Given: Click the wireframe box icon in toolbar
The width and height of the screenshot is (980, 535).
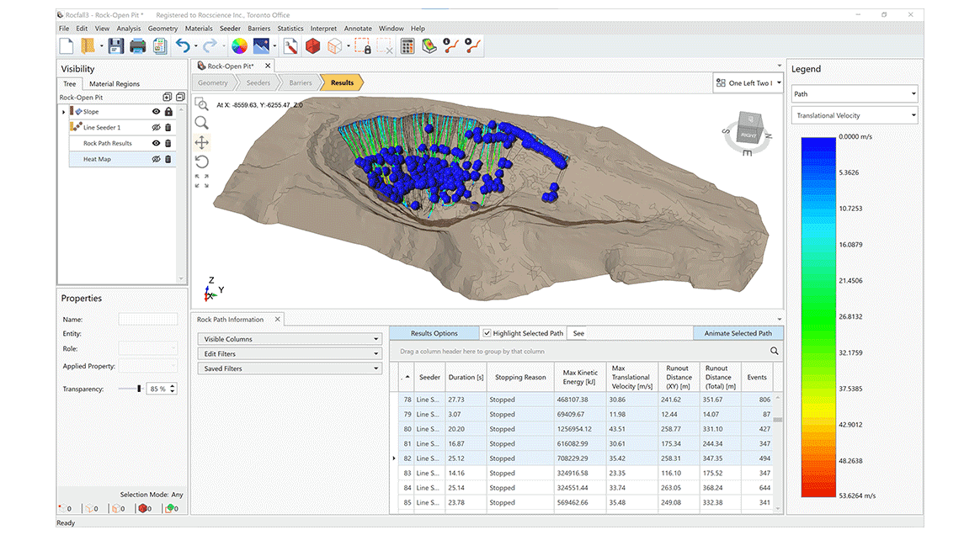Looking at the screenshot, I should (x=335, y=46).
